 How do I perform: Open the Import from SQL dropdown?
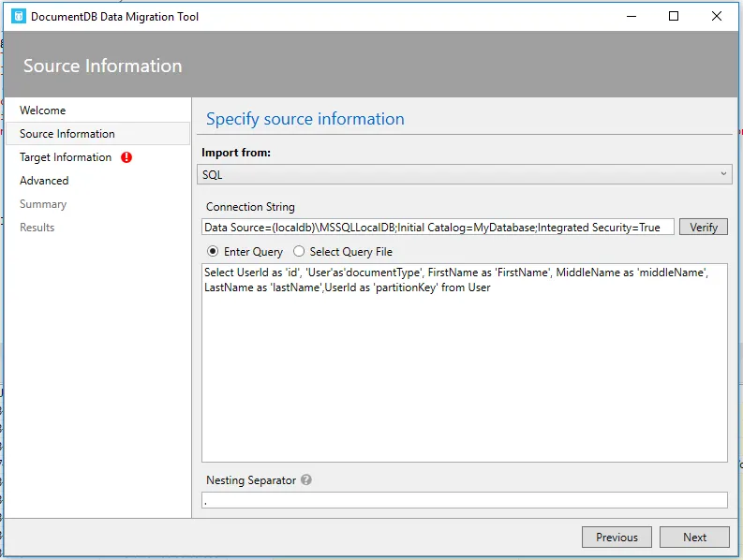point(465,174)
